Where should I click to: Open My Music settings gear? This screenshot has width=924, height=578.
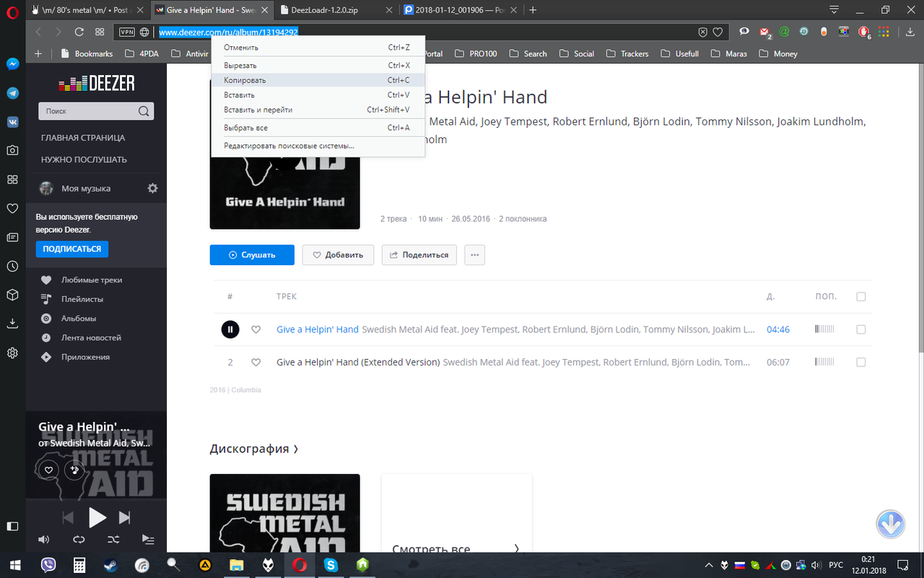[152, 188]
